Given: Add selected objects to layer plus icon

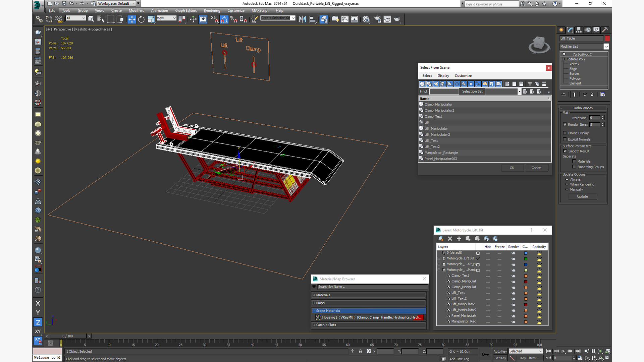Looking at the screenshot, I should coord(459,239).
